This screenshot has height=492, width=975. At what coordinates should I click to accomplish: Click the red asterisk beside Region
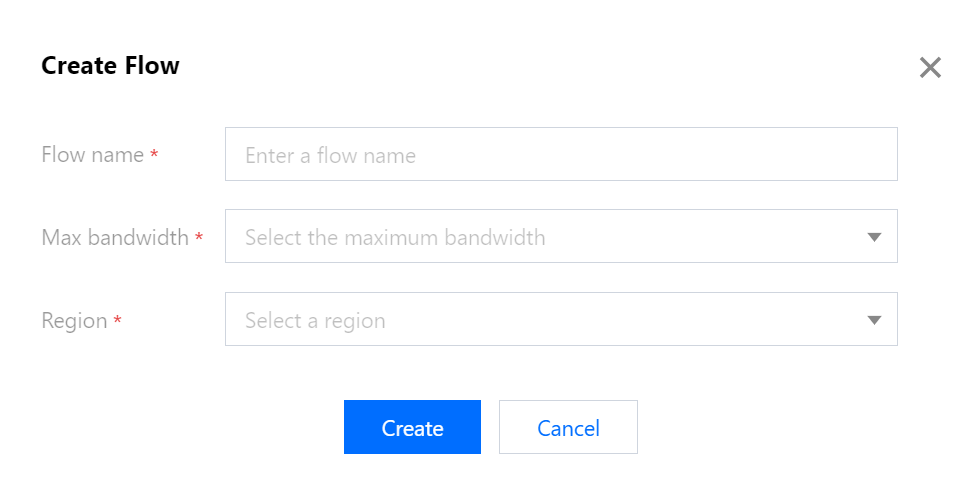click(x=118, y=321)
